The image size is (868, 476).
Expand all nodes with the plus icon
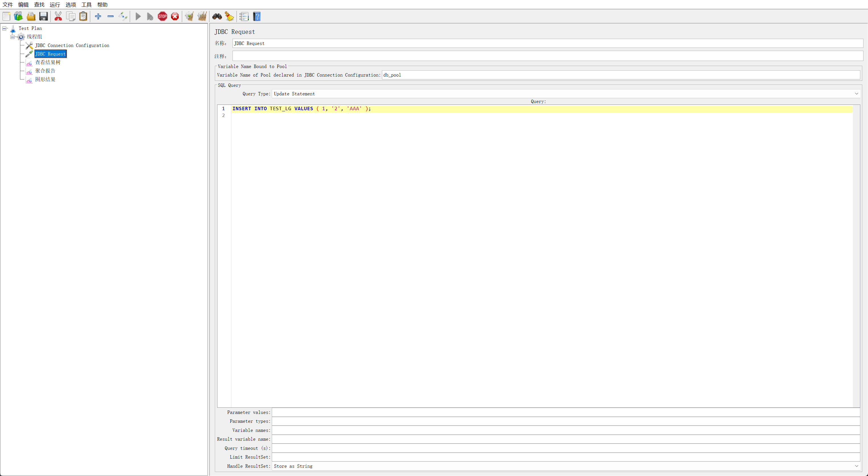tap(98, 16)
